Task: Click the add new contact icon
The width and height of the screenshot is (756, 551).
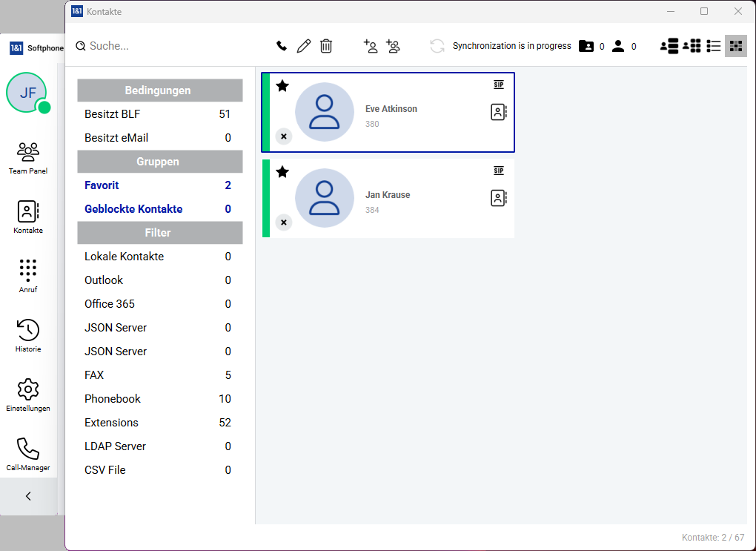Action: (x=371, y=46)
